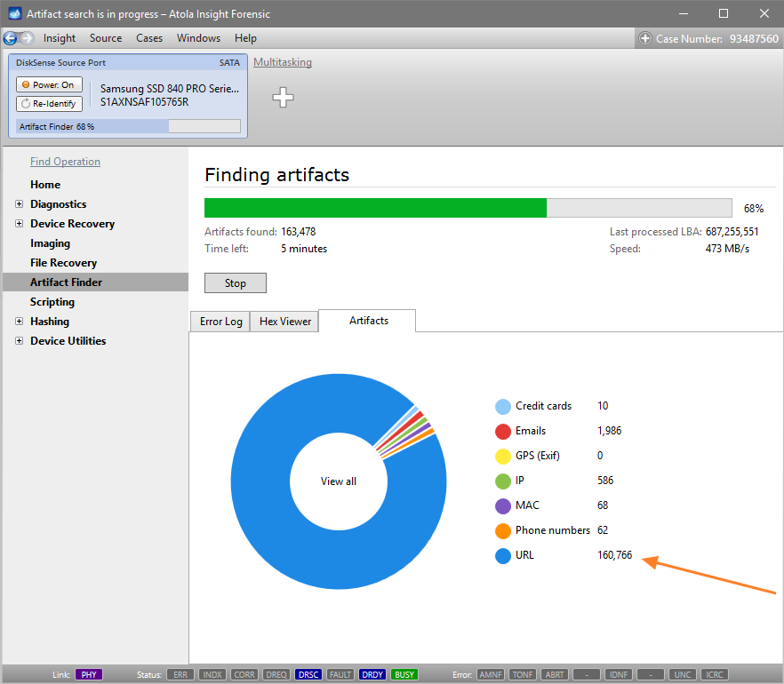Expand the Device Utilities tree node
Viewport: 784px width, 684px height.
click(x=20, y=341)
